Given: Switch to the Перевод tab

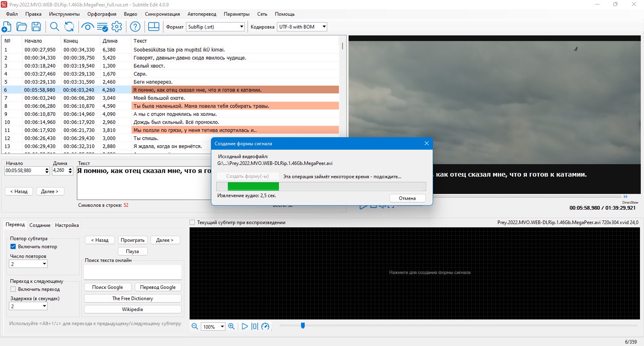Looking at the screenshot, I should pos(15,224).
